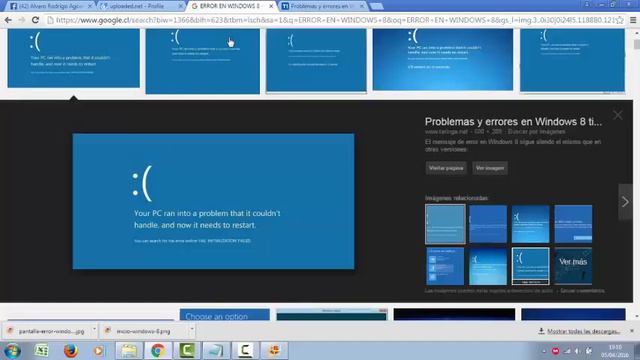Viewport: 640px width, 360px height.
Task: Open the green Camtasia taskbar icon
Action: tap(187, 351)
